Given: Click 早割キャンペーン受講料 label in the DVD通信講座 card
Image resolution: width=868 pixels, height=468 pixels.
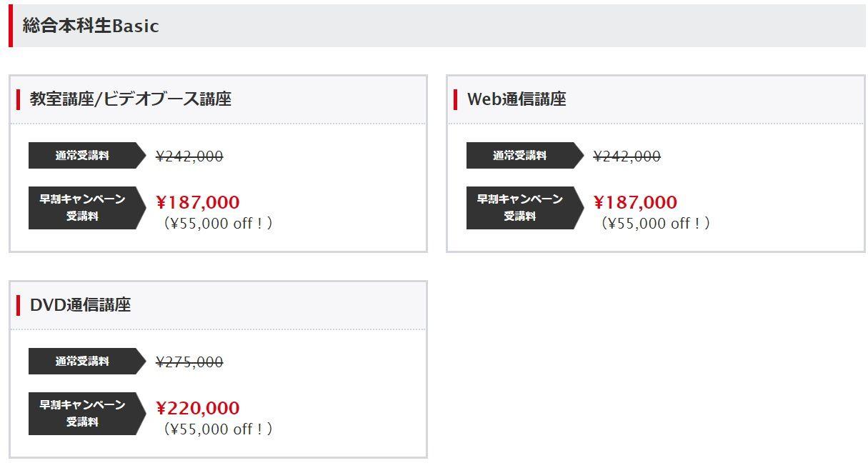Looking at the screenshot, I should (x=83, y=414).
